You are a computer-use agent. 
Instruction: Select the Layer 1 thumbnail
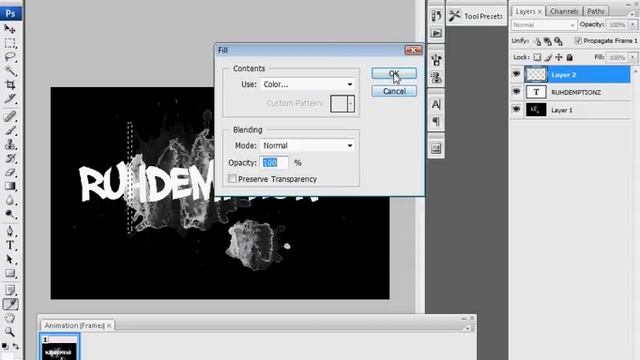pyautogui.click(x=536, y=110)
